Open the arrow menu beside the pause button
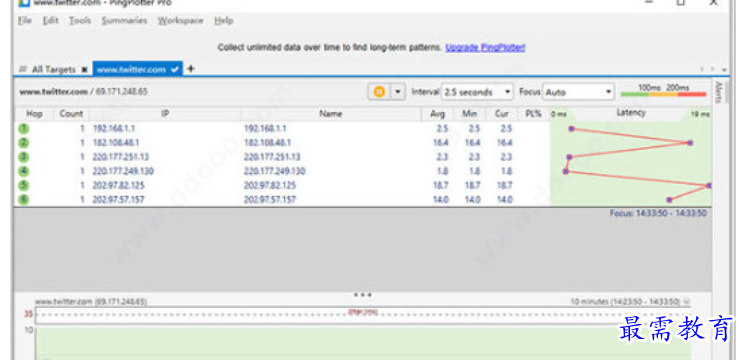 click(x=397, y=92)
